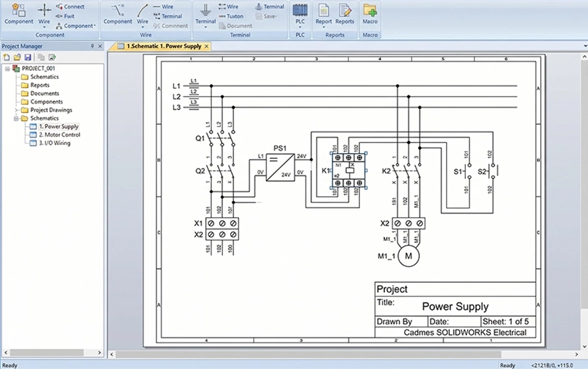Click New project icon in Project Manager toolbar
Image resolution: width=588 pixels, height=369 pixels.
7,57
